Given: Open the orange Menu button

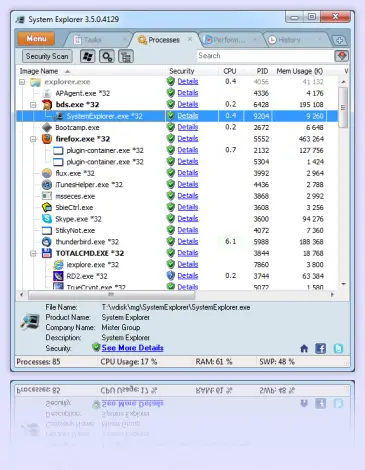Looking at the screenshot, I should 36,39.
